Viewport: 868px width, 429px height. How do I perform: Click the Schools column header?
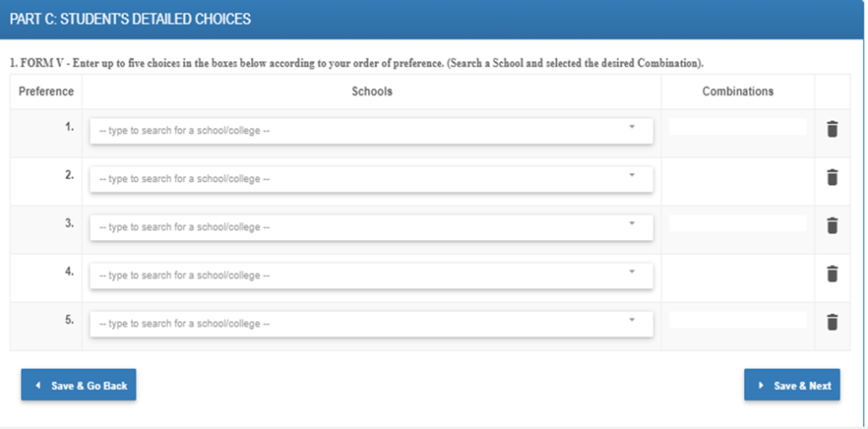click(371, 92)
